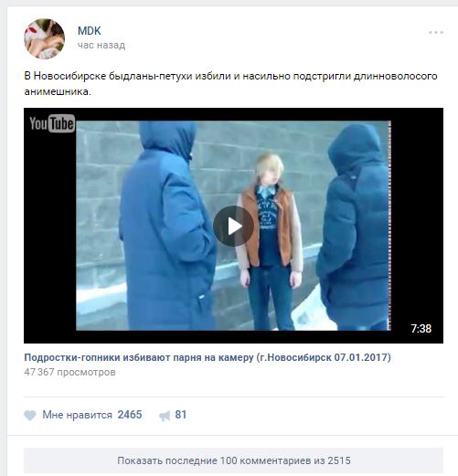
Task: Play the embedded video
Action: click(x=233, y=226)
